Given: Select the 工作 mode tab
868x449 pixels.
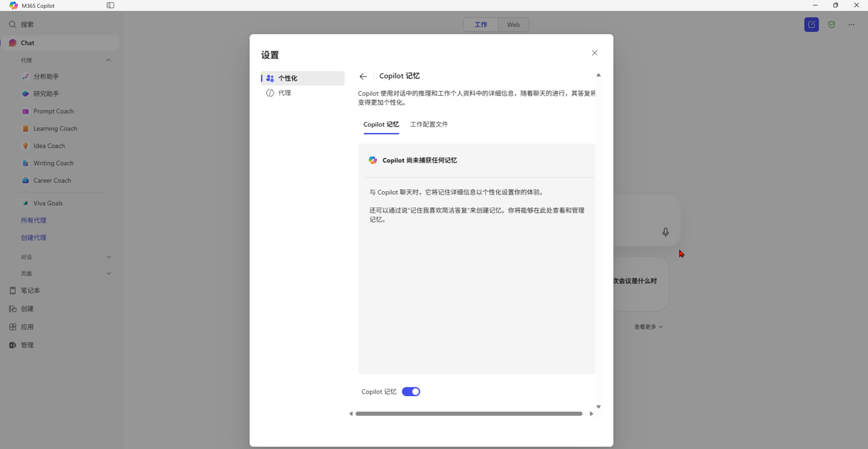Looking at the screenshot, I should (x=481, y=24).
